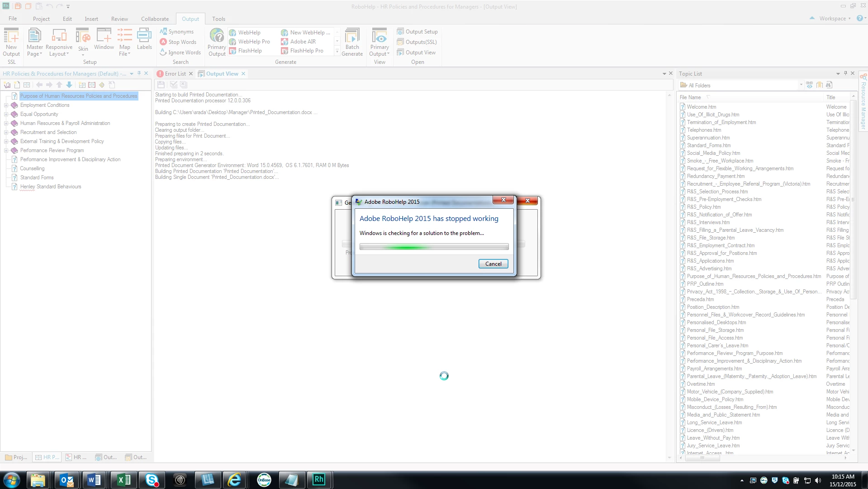Switch to Tools ribbon tab
The width and height of the screenshot is (868, 489).
click(218, 19)
